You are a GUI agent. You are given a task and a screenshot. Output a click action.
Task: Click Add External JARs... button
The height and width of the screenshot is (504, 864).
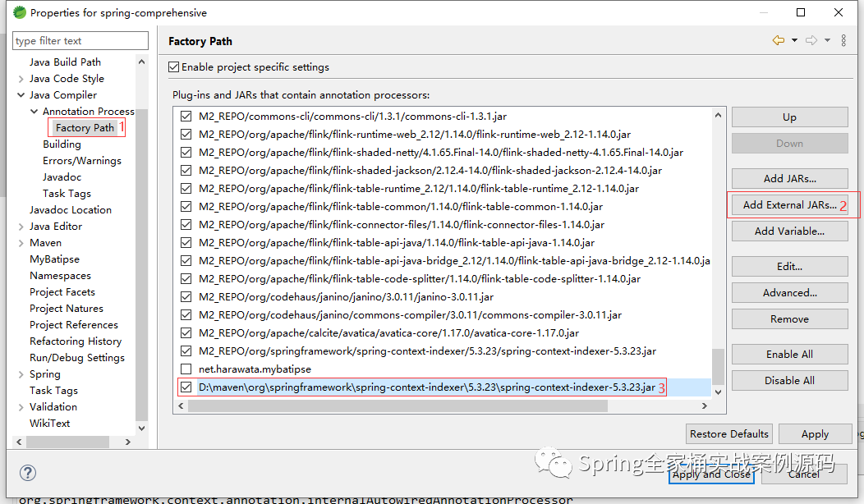789,205
